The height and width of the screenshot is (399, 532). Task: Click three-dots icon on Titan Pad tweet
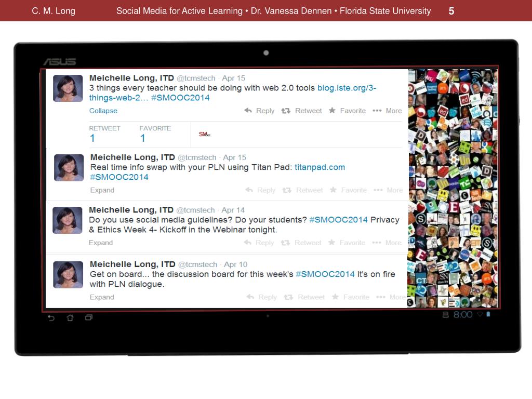click(x=378, y=190)
